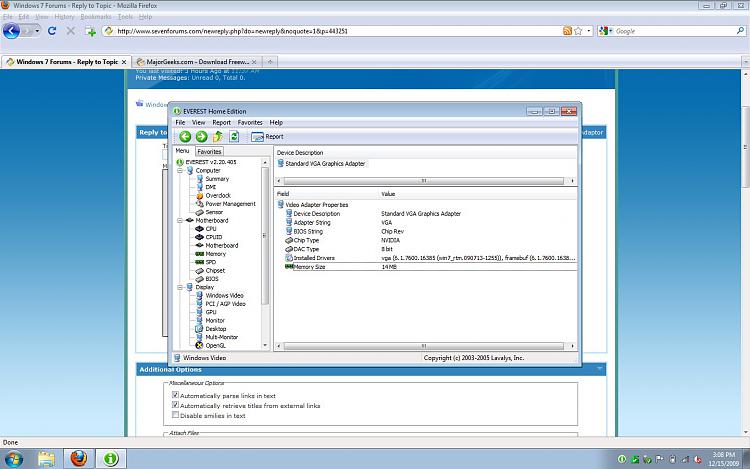Select the Chip Type row
This screenshot has height=469, width=750.
tap(430, 240)
